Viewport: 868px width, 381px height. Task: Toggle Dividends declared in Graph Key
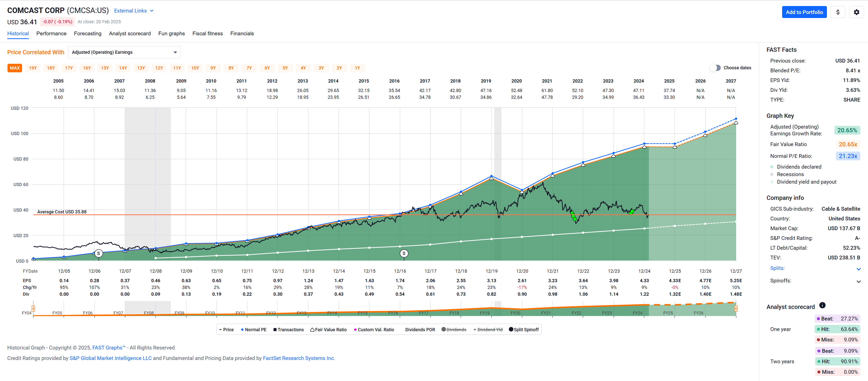796,167
